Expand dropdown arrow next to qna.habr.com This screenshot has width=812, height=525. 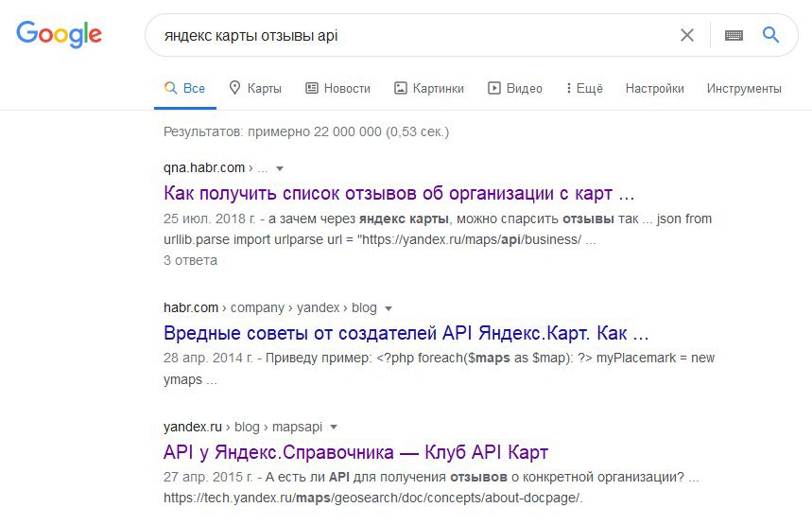tap(280, 168)
